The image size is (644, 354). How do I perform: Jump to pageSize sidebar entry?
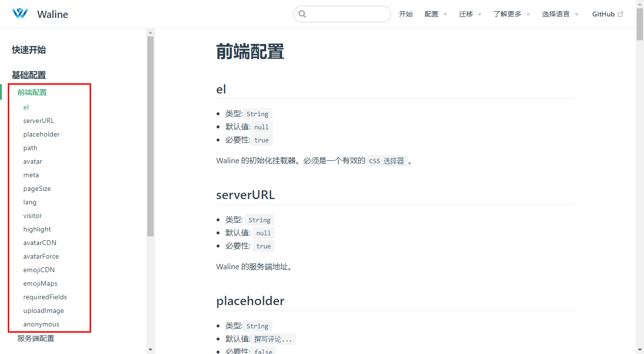point(37,188)
